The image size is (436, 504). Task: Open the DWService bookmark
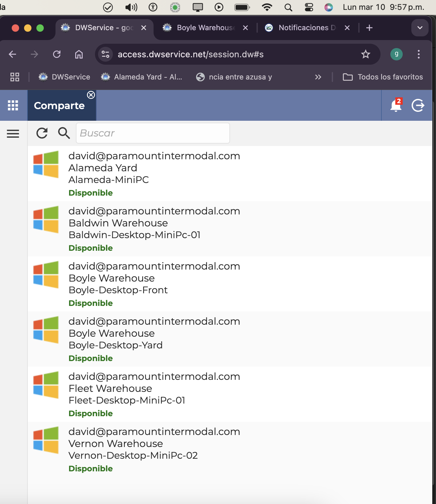coord(64,77)
